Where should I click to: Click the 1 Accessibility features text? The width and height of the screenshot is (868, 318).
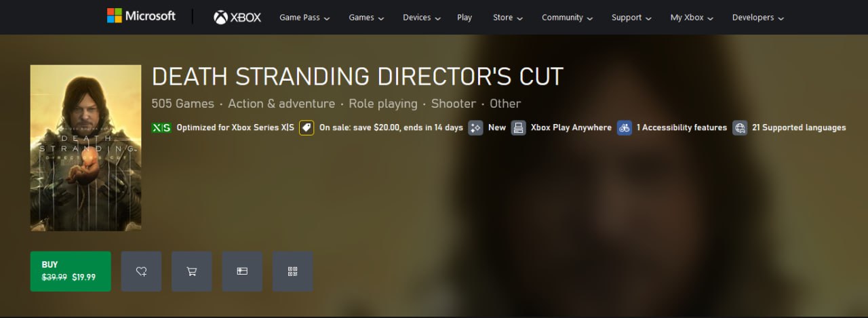[682, 127]
